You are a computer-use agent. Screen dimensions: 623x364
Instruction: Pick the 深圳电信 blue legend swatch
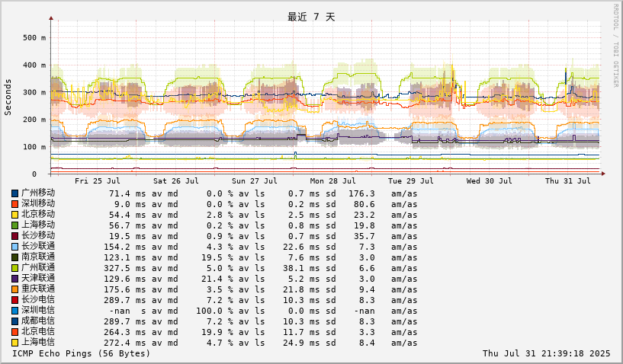pyautogui.click(x=14, y=311)
